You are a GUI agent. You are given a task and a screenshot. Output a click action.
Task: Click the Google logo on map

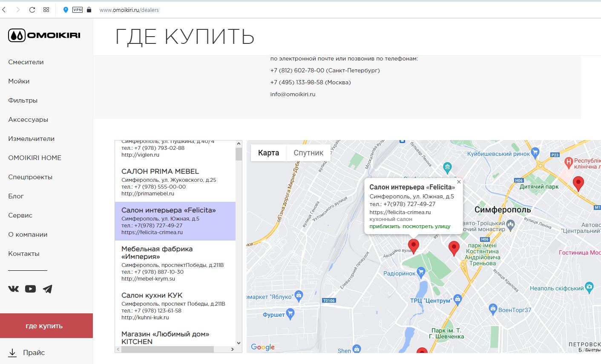coord(263,347)
